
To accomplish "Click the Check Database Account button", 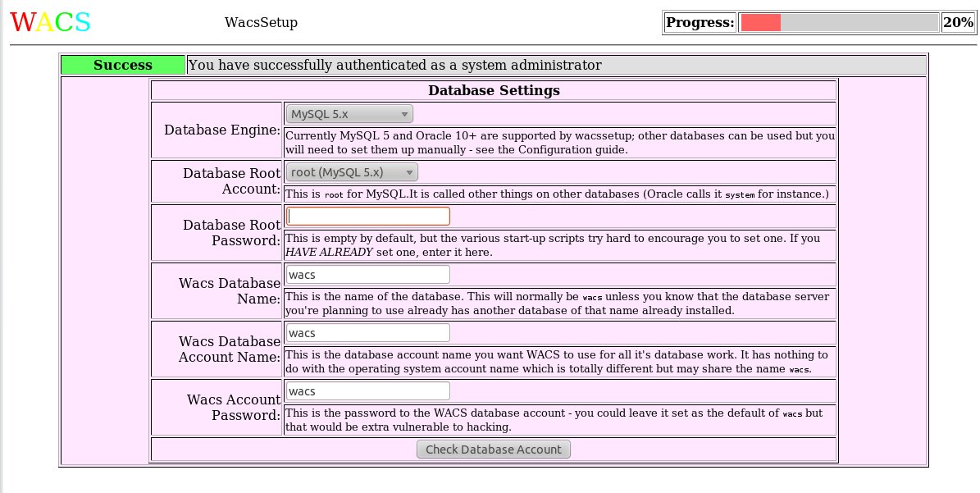I will point(494,450).
